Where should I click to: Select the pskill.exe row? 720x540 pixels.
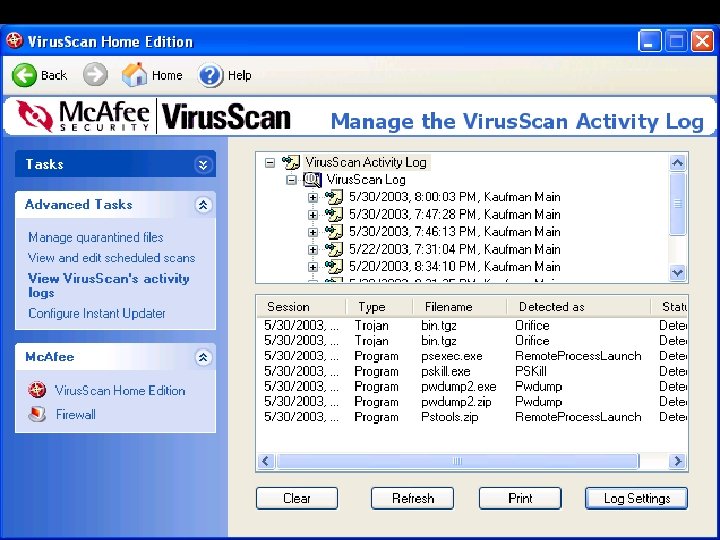pos(472,371)
